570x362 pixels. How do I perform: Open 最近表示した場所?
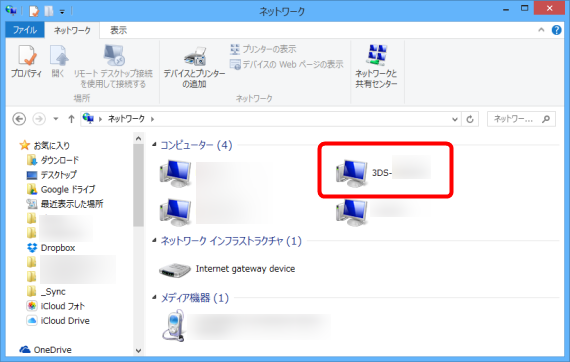coord(65,204)
